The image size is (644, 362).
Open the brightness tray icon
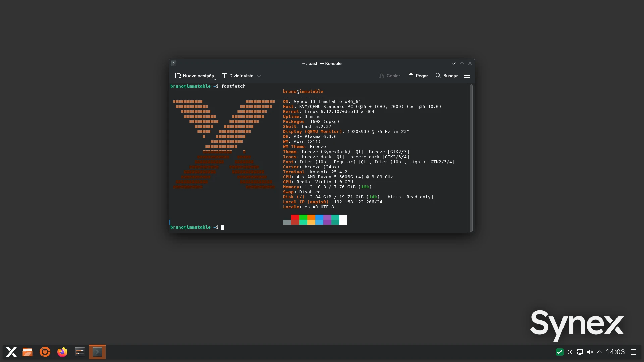570,352
